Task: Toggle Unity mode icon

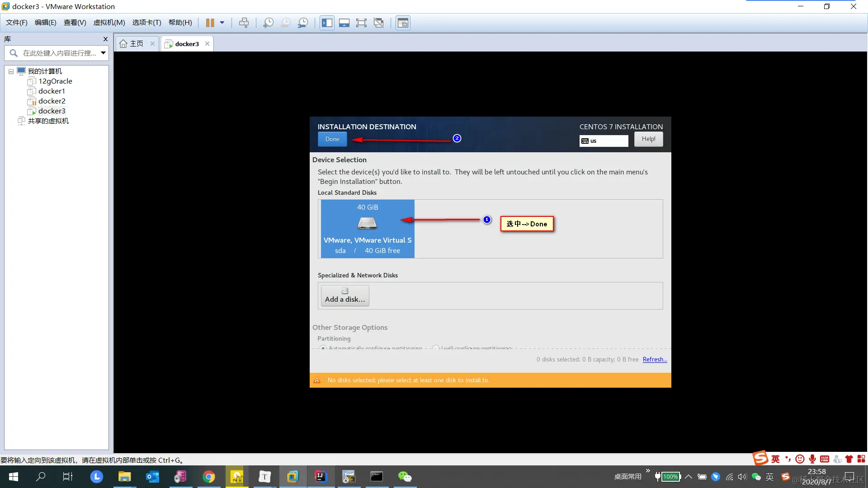Action: [379, 23]
